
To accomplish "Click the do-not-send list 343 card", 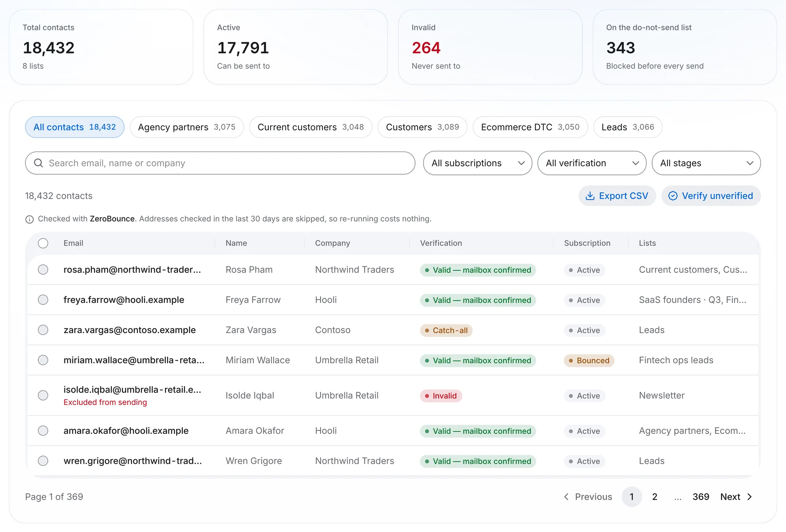I will (x=685, y=47).
